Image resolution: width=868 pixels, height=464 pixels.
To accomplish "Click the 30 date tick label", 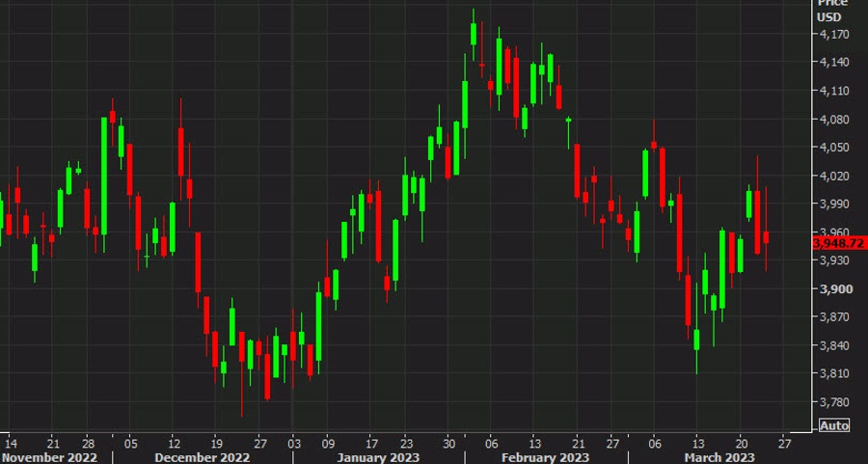I will pyautogui.click(x=448, y=444).
